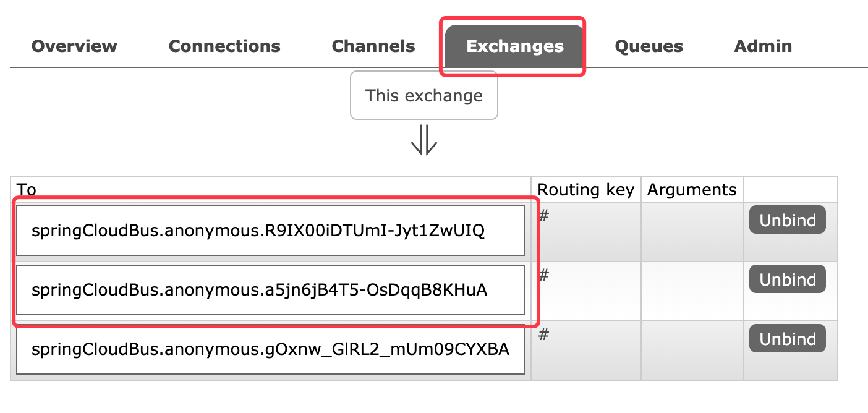Screen dimensions: 868x413
Task: Click the This exchange link
Action: pyautogui.click(x=424, y=95)
